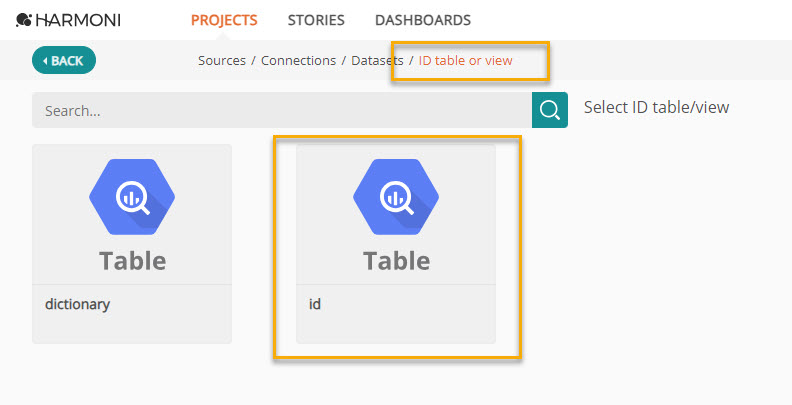
Task: Navigate to Sources in the breadcrumb
Action: point(222,61)
